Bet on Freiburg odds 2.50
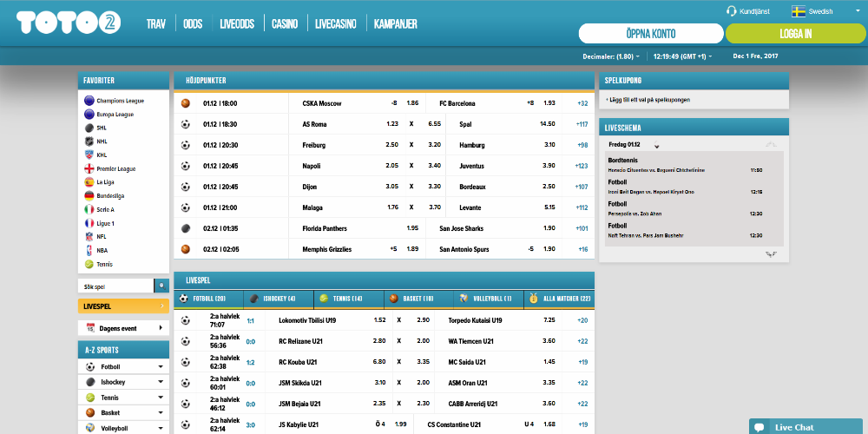 click(x=392, y=145)
